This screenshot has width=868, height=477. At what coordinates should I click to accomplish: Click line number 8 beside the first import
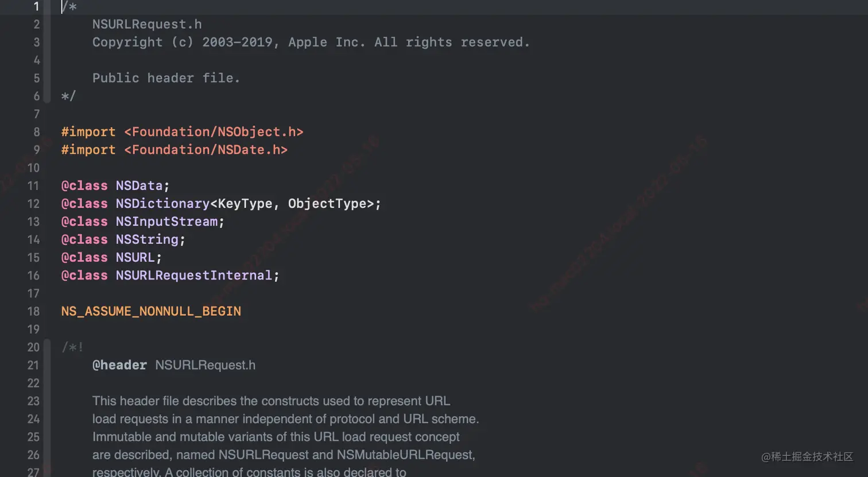point(36,131)
